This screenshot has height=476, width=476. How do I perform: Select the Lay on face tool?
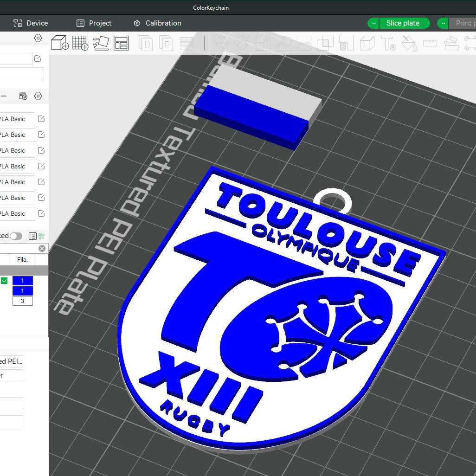[283, 43]
